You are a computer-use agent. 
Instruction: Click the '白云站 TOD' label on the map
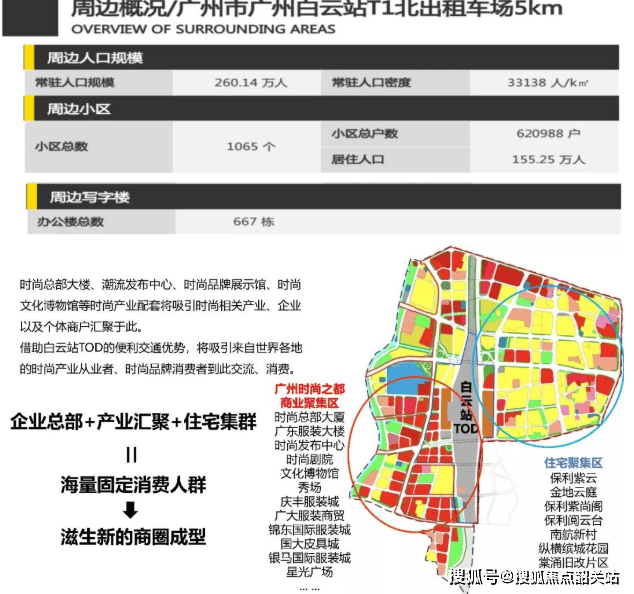(465, 408)
